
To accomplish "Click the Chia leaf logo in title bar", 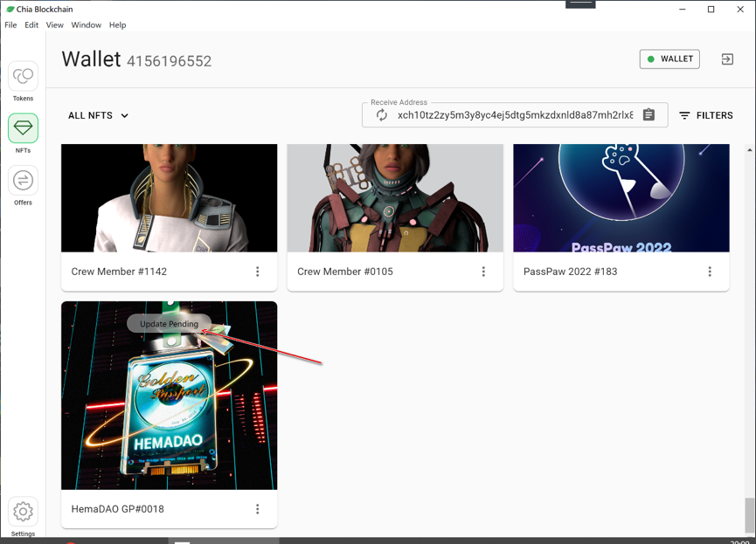I will pos(10,9).
